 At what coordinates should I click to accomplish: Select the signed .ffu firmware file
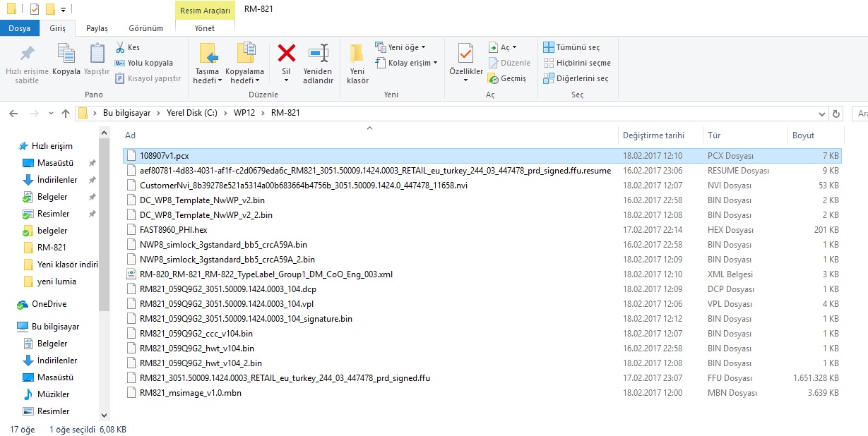[482, 377]
